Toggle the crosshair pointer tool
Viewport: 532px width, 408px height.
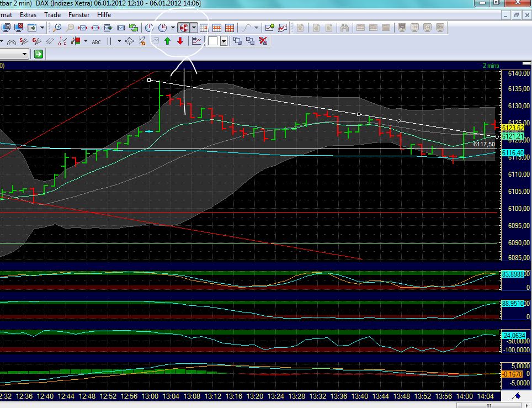pos(130,41)
